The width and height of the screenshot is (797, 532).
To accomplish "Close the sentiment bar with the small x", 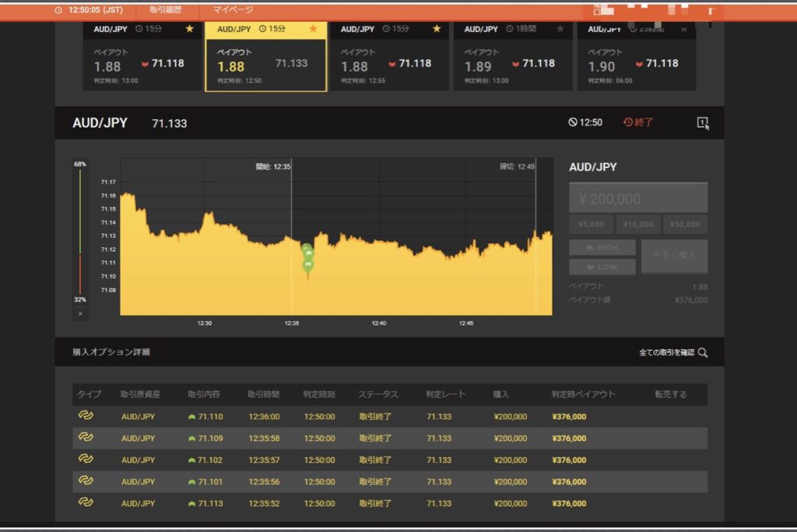I will pyautogui.click(x=80, y=313).
